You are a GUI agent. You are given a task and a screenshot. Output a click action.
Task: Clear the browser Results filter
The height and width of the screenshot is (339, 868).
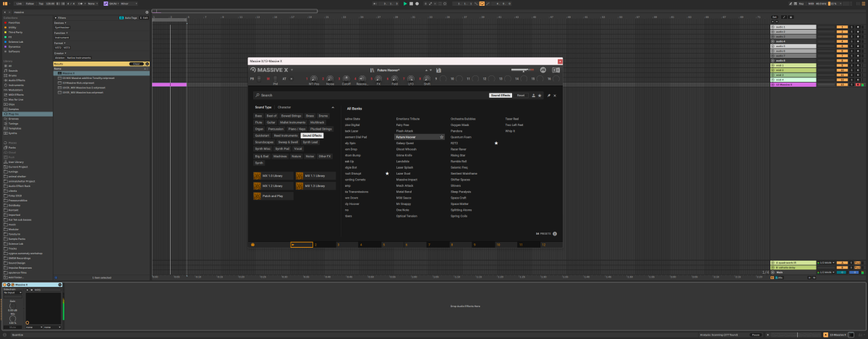point(136,64)
